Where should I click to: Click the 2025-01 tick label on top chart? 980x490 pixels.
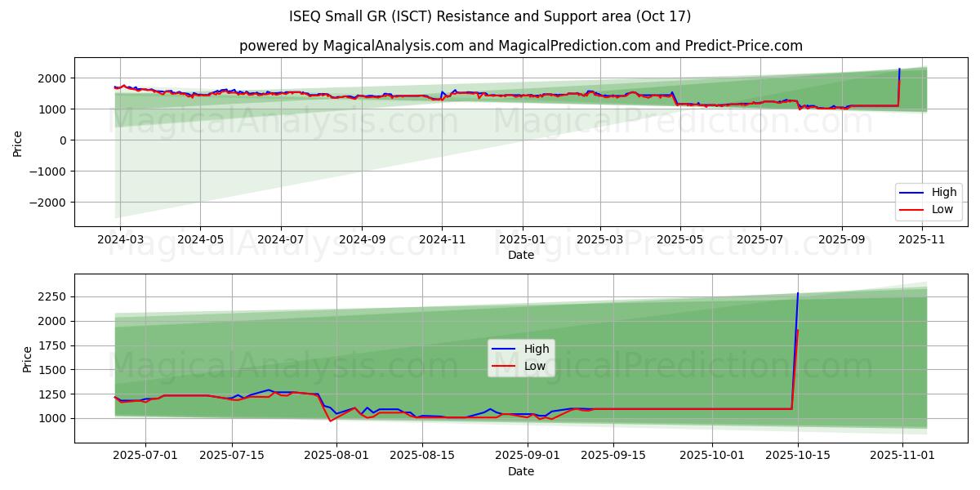(x=521, y=240)
